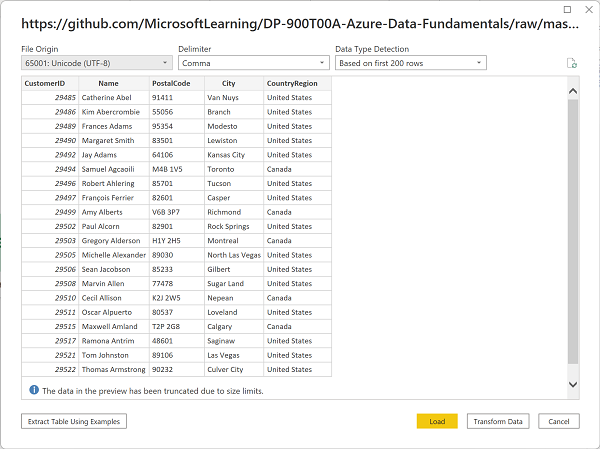Click the cell Margaret Smith

[114, 140]
